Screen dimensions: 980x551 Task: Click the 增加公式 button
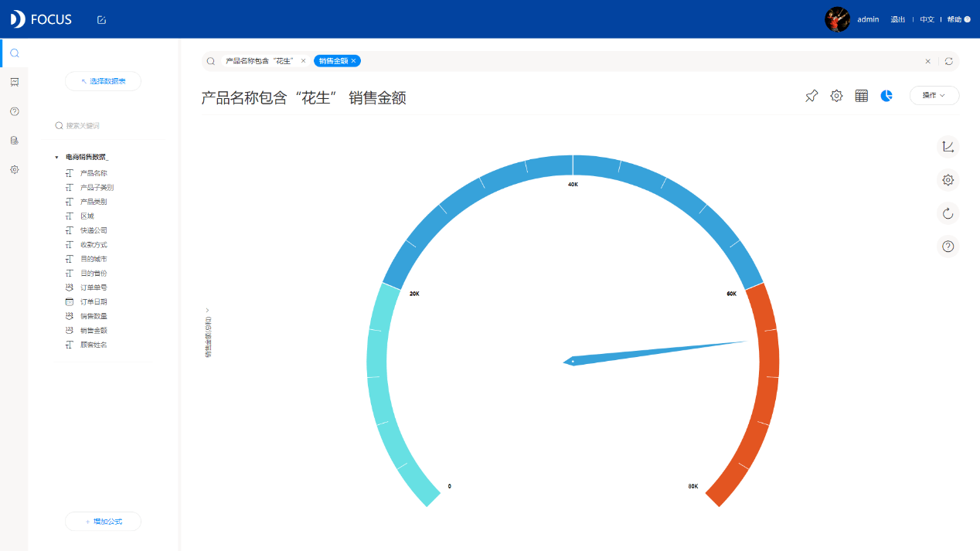103,522
